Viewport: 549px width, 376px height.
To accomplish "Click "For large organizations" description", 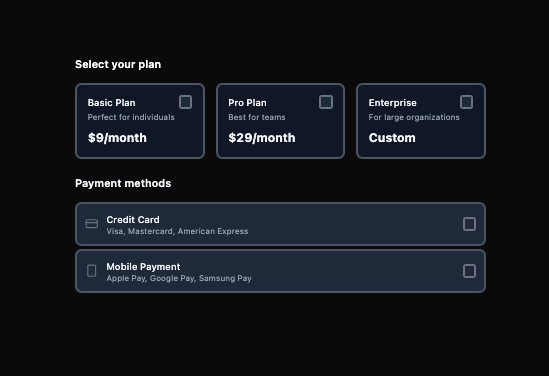I will pos(414,117).
